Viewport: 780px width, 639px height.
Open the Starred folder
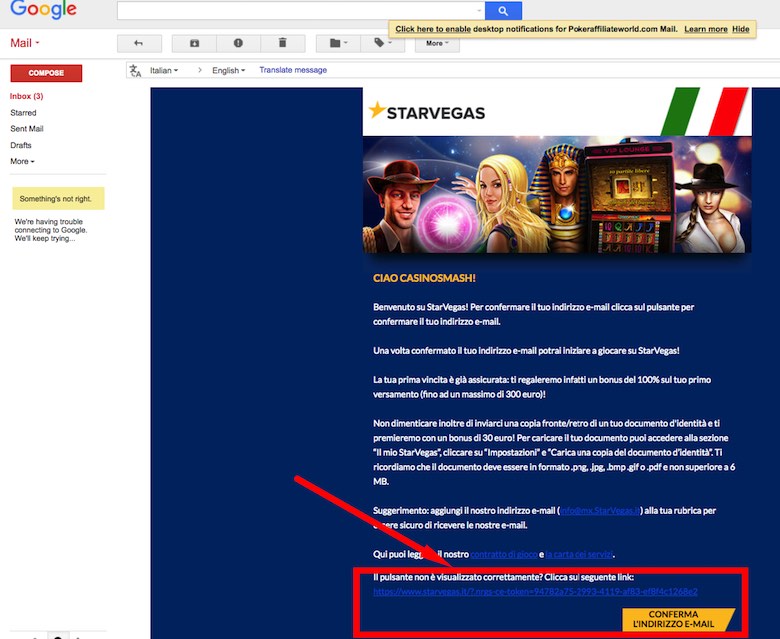tap(23, 113)
